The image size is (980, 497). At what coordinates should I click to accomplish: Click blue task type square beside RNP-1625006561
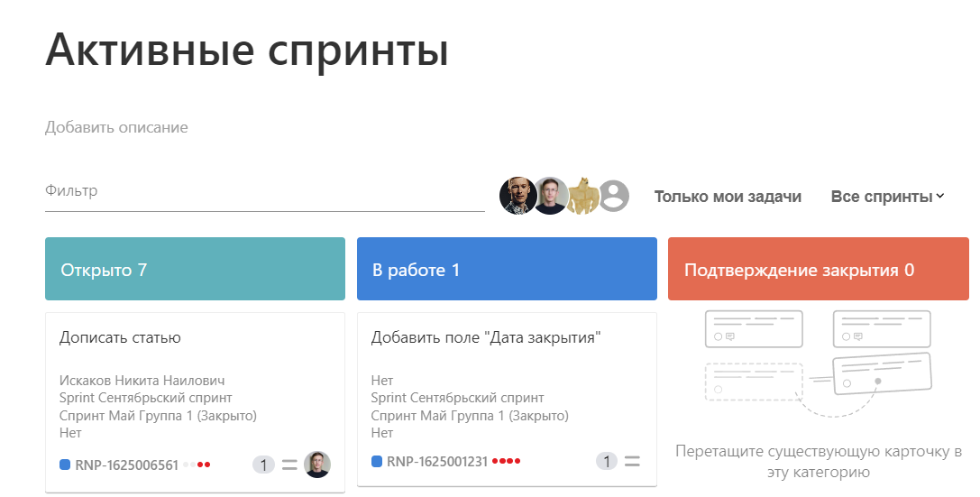click(65, 465)
